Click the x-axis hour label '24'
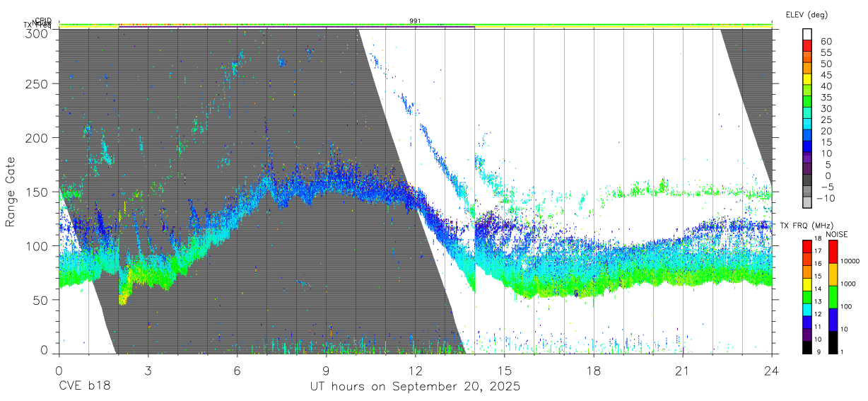 click(772, 370)
